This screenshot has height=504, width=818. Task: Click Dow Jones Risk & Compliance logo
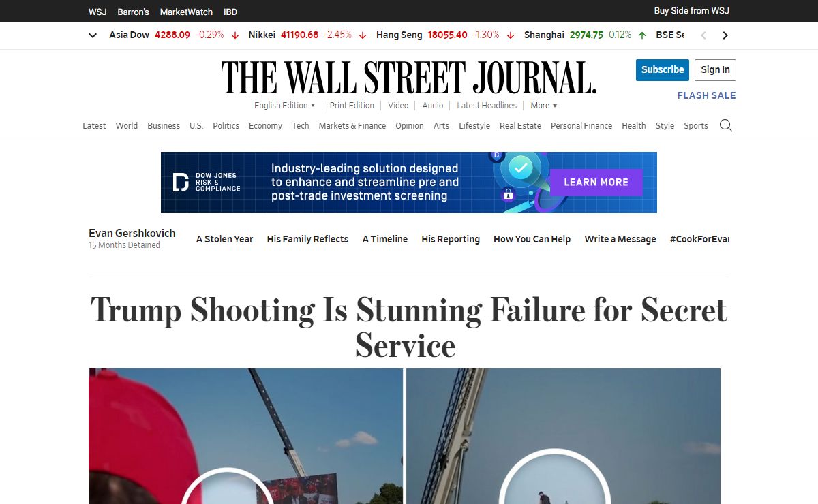pyautogui.click(x=206, y=183)
